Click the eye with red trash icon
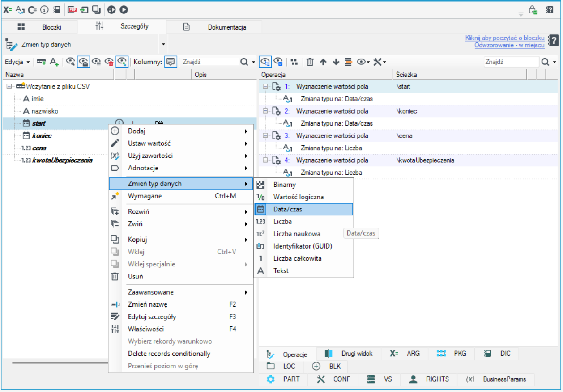 tap(109, 62)
